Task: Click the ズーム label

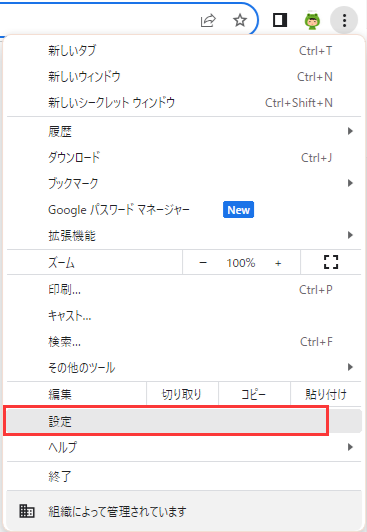Action: [61, 263]
